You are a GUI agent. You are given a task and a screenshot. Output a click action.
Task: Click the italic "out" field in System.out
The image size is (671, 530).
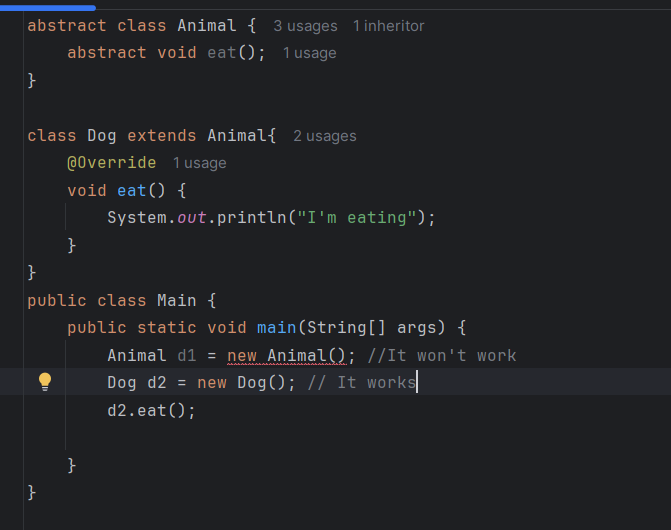192,218
